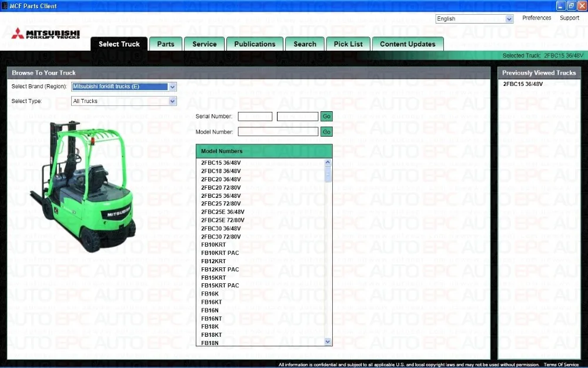588x368 pixels.
Task: Select model FB12KRT
Action: tap(213, 261)
